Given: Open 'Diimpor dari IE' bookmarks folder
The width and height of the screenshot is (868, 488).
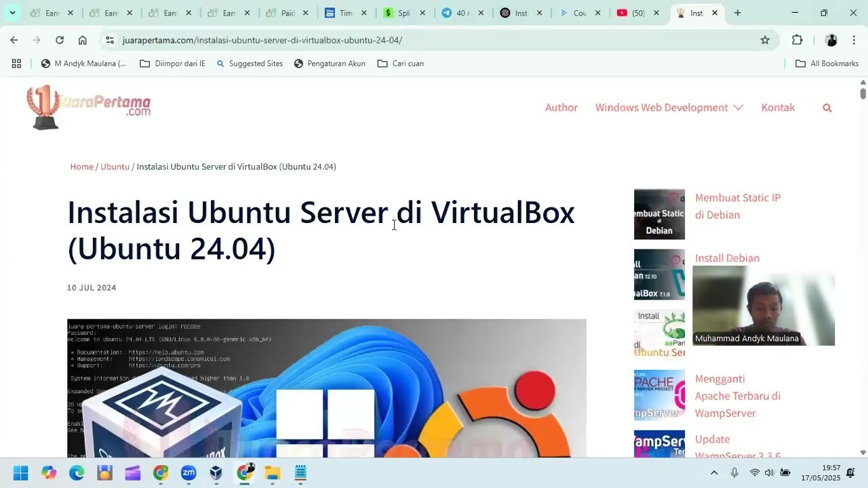Looking at the screenshot, I should 172,64.
